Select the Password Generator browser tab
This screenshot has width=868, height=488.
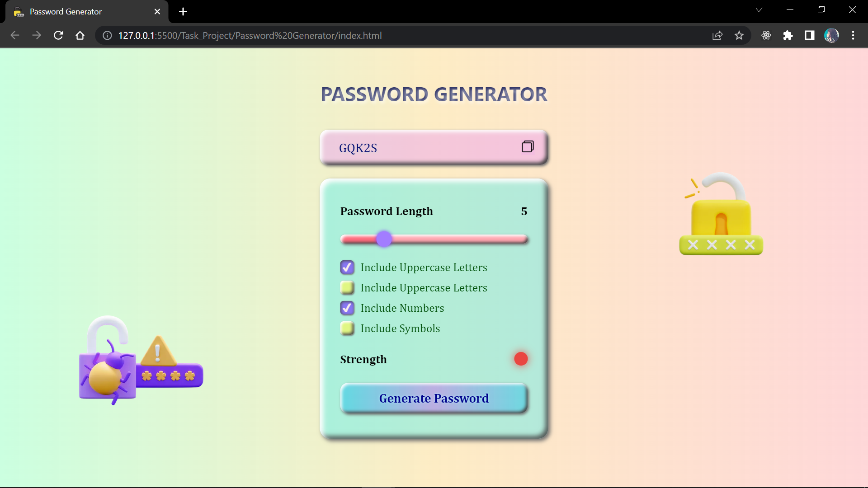81,11
